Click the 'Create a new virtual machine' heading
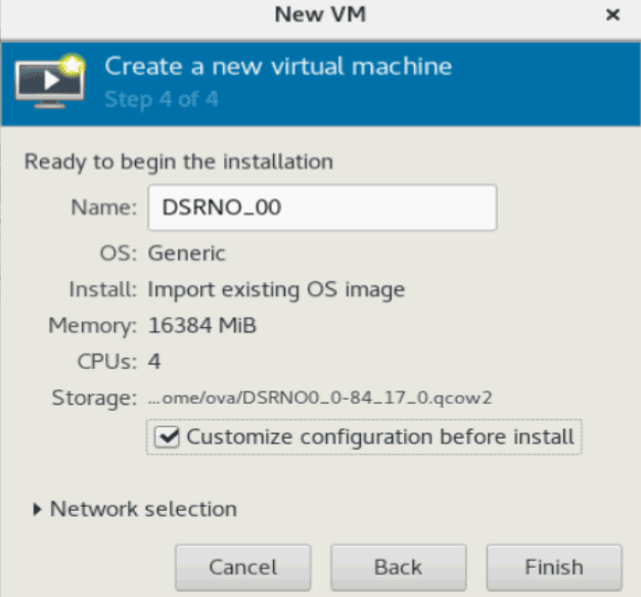The image size is (641, 597). click(x=278, y=66)
